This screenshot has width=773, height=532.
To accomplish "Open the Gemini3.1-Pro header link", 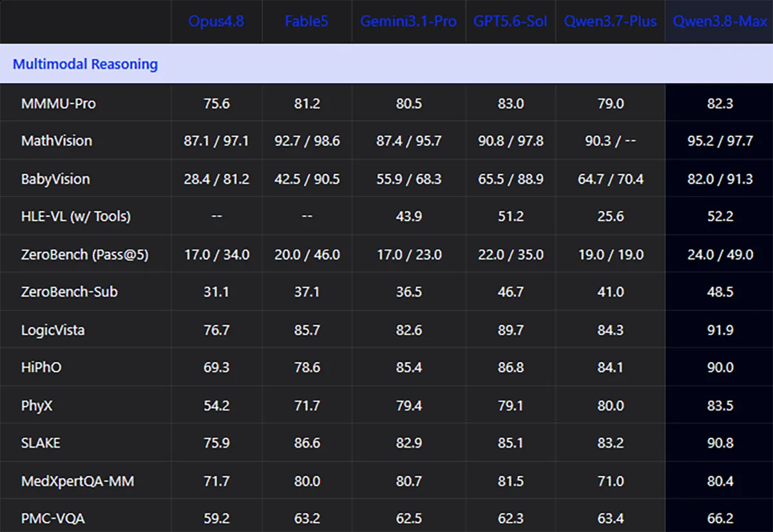I will tap(408, 21).
